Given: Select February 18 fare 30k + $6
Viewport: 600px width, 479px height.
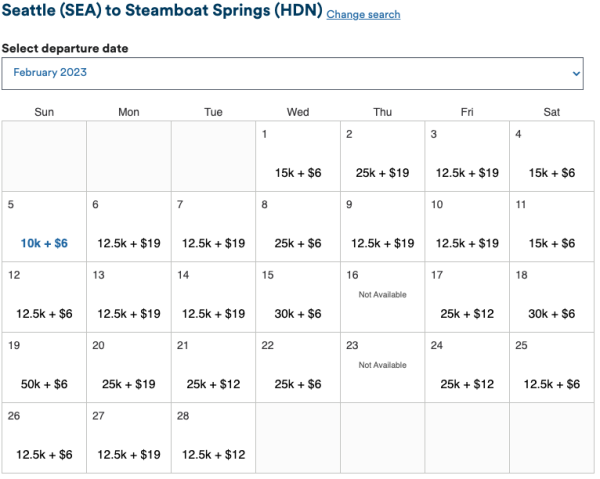Looking at the screenshot, I should [x=551, y=314].
